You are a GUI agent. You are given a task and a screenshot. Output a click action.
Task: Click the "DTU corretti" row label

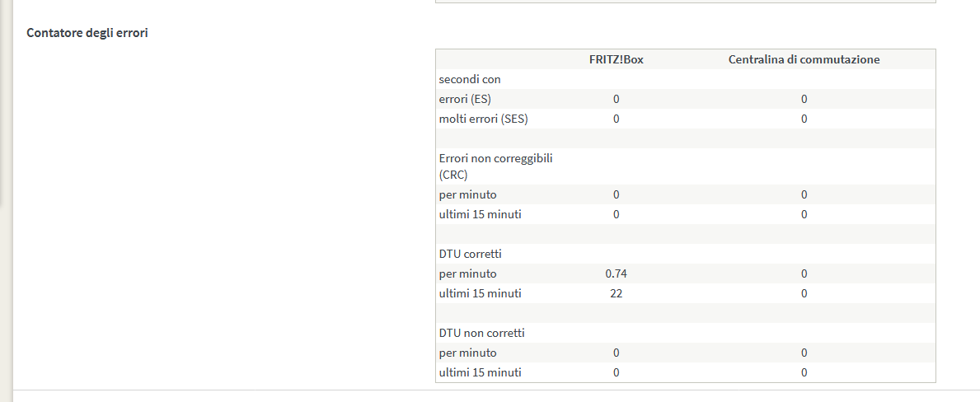tap(470, 254)
